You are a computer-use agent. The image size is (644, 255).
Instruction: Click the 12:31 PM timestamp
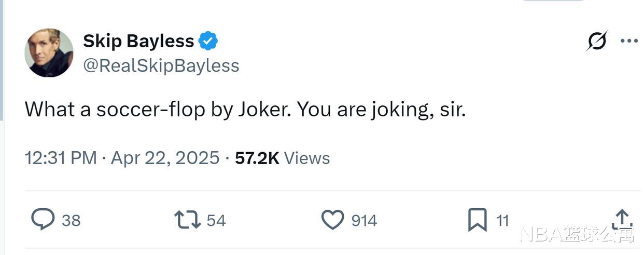pyautogui.click(x=61, y=158)
